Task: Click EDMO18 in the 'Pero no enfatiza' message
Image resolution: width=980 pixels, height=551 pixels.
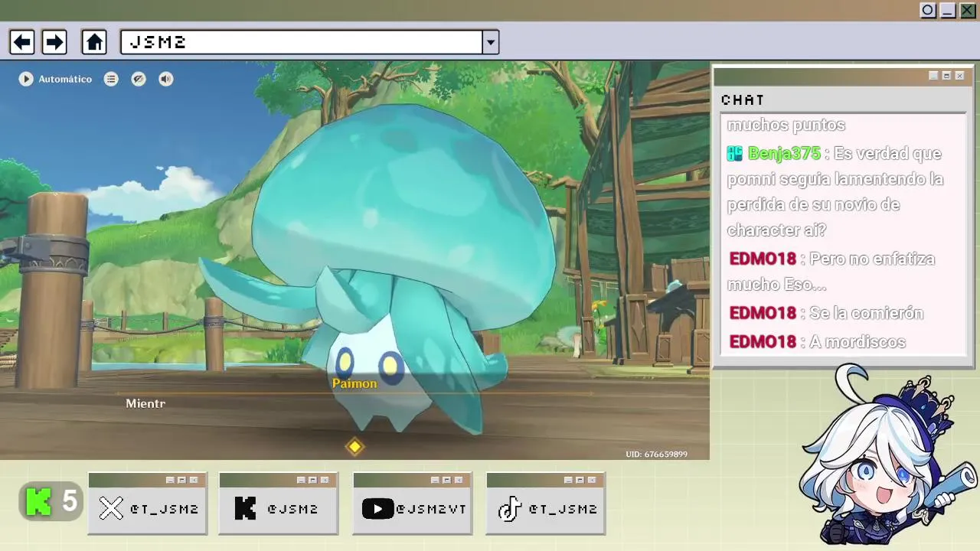Action: 763,259
